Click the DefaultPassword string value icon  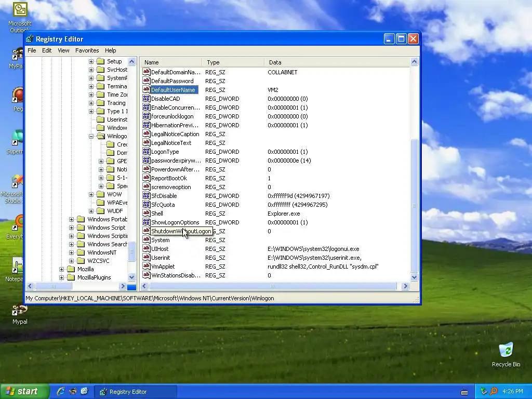coord(146,81)
